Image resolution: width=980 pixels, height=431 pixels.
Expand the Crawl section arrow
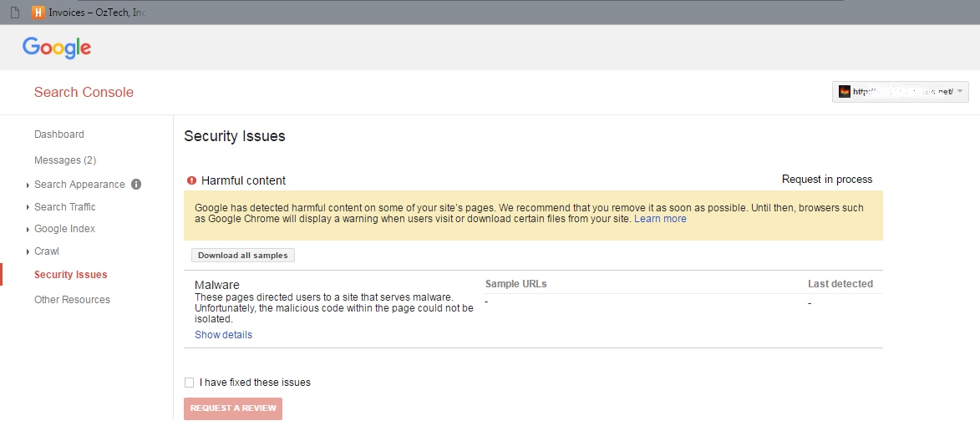28,251
